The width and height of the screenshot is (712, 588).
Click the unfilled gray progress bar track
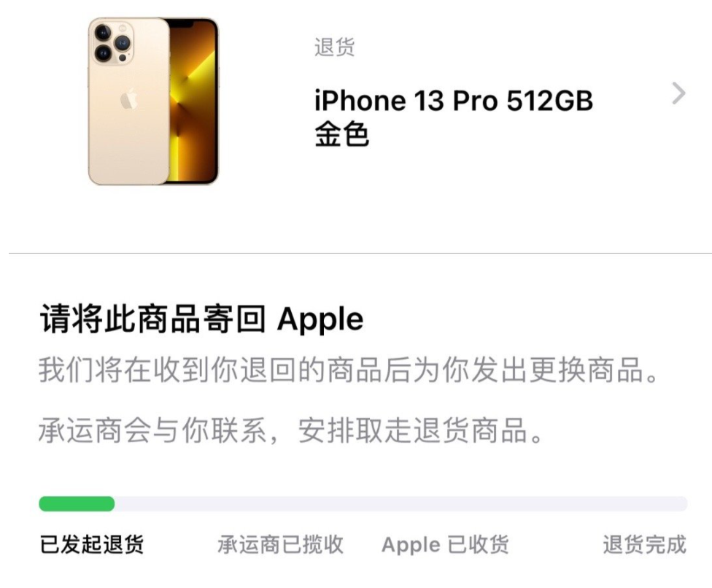tap(401, 503)
